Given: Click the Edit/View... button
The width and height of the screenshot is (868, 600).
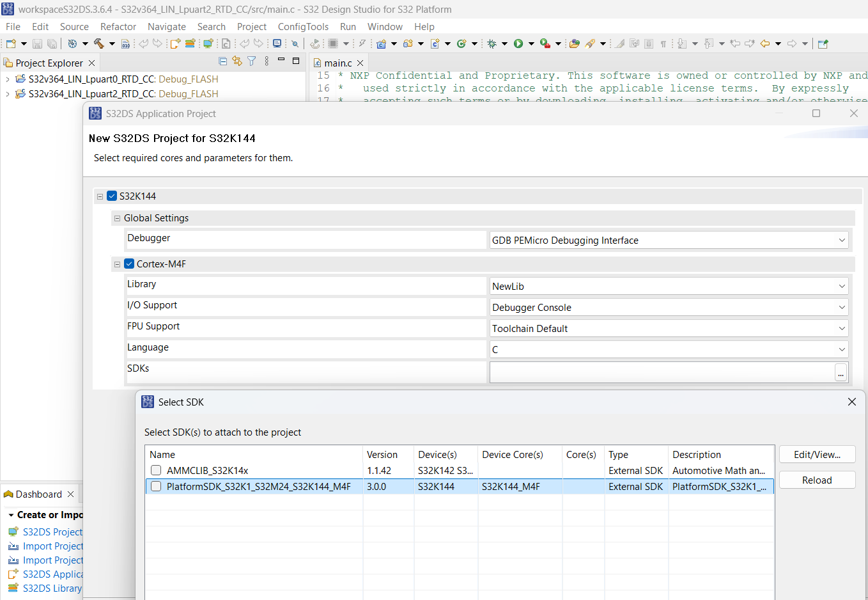Looking at the screenshot, I should (x=817, y=455).
